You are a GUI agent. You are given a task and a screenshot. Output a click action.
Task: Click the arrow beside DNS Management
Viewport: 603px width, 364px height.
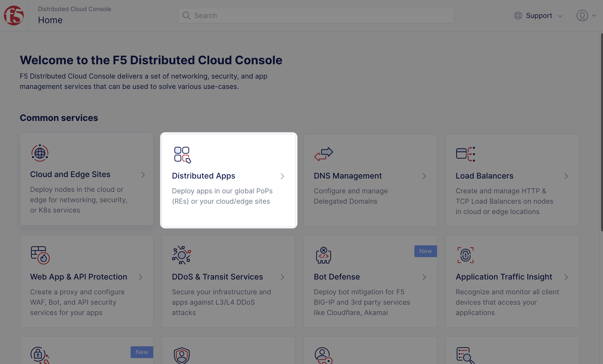[x=424, y=176]
